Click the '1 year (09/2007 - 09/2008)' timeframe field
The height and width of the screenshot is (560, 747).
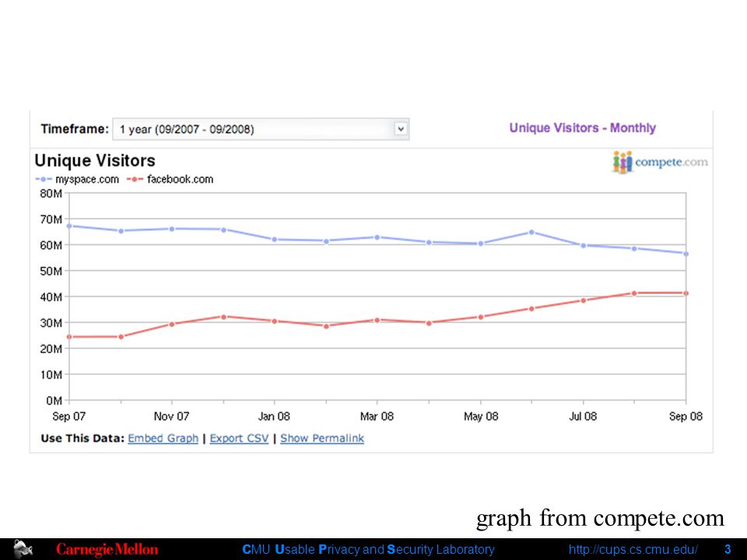(261, 129)
